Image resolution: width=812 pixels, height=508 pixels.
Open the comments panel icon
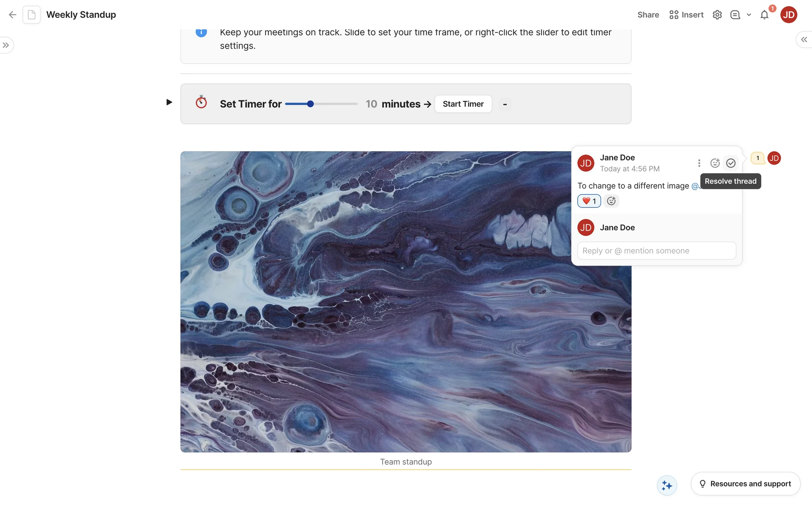tap(735, 15)
